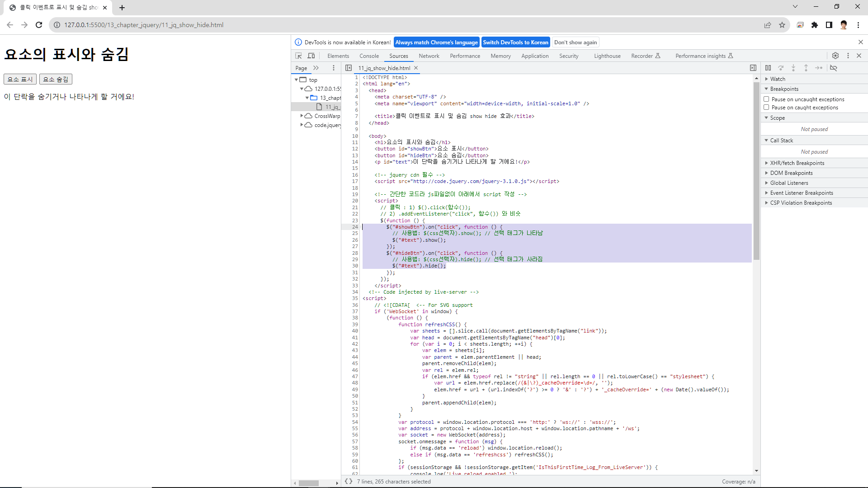Click the deactivate breakpoints icon

[834, 68]
